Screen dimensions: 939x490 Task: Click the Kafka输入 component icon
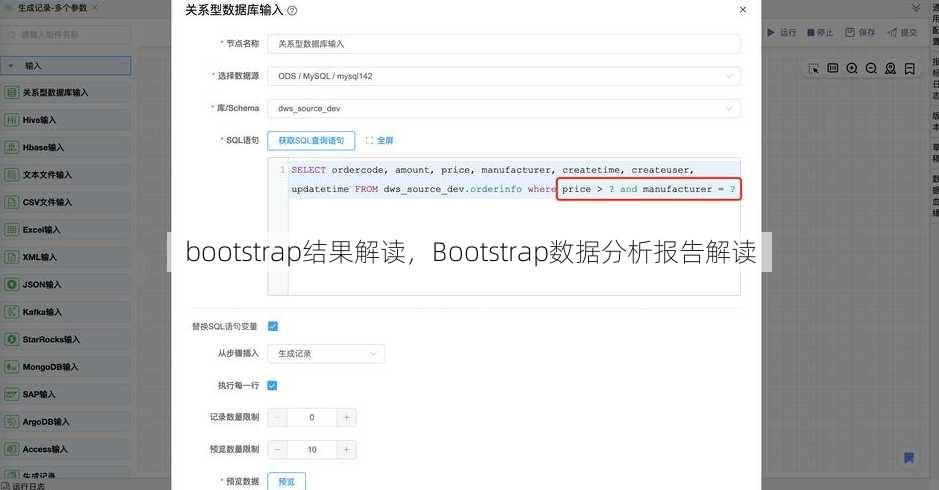[11, 312]
